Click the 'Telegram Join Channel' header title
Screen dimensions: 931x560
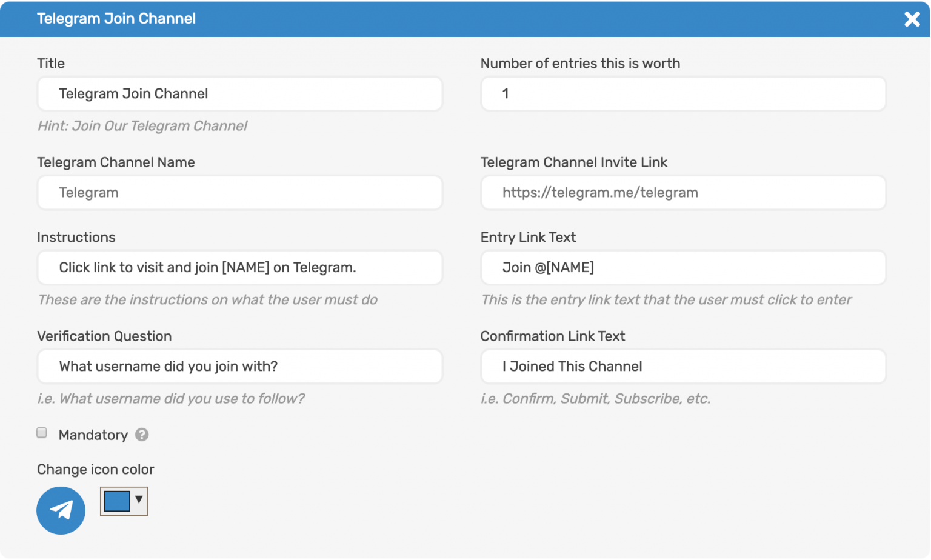click(116, 19)
